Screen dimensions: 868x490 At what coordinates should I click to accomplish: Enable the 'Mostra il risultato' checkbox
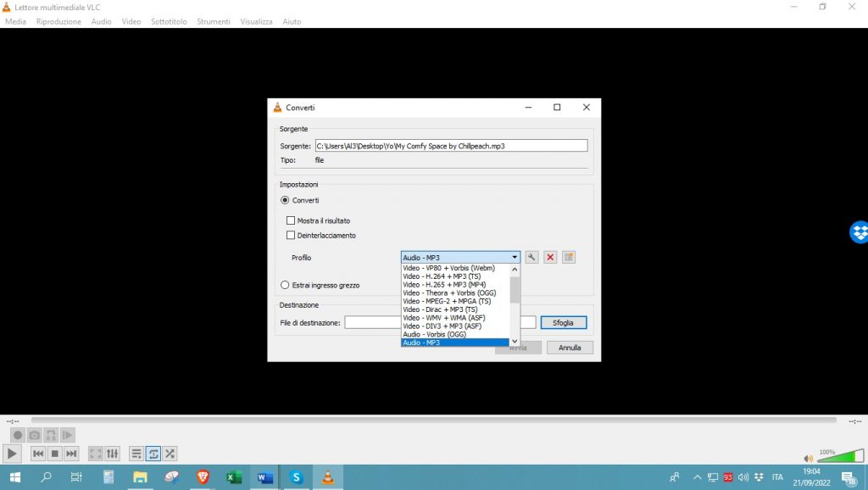(291, 220)
